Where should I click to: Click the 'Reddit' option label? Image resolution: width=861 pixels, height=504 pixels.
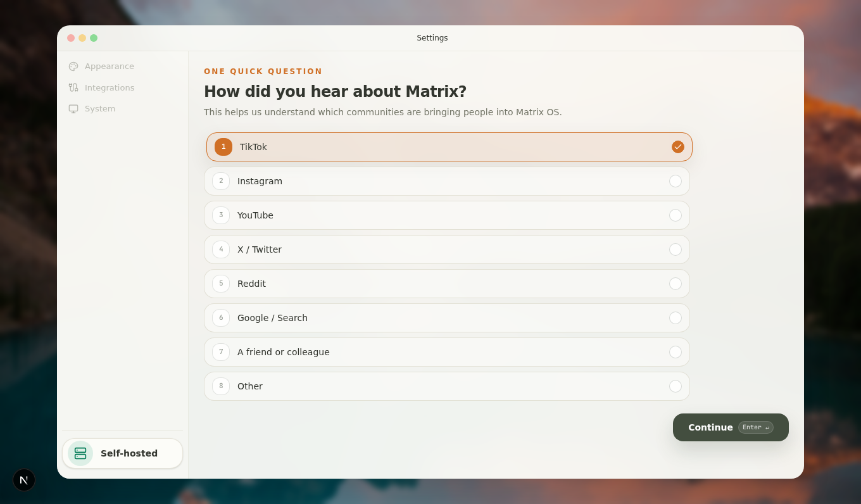point(251,284)
